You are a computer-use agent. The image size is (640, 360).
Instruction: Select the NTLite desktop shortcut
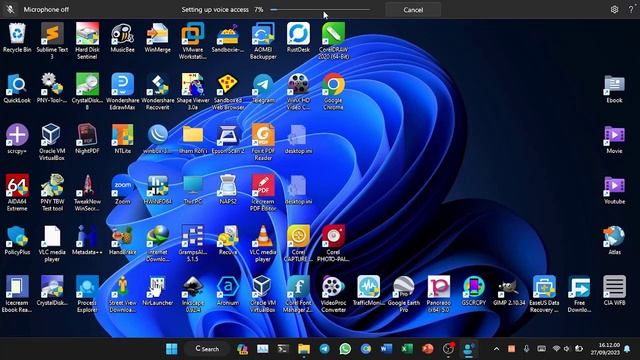pos(122,139)
